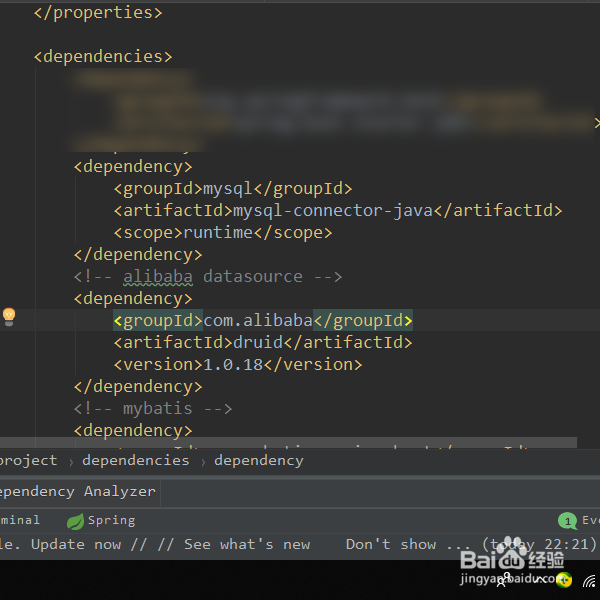Click the com.alibaba groupId line

click(263, 320)
